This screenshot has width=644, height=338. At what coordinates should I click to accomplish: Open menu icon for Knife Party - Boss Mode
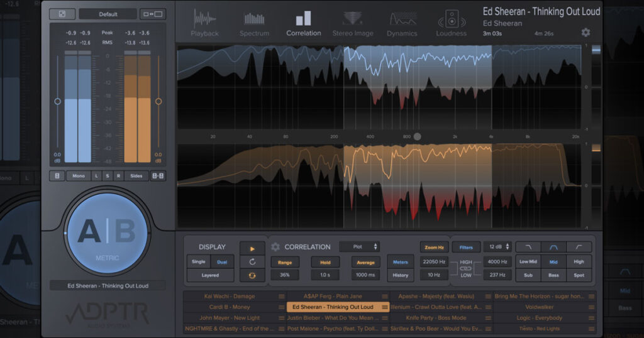click(488, 318)
